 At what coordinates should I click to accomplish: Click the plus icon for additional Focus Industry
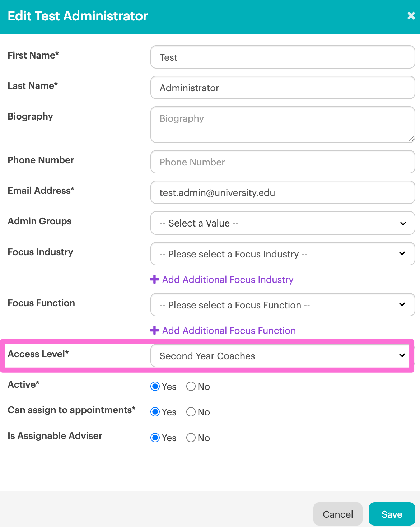click(154, 279)
